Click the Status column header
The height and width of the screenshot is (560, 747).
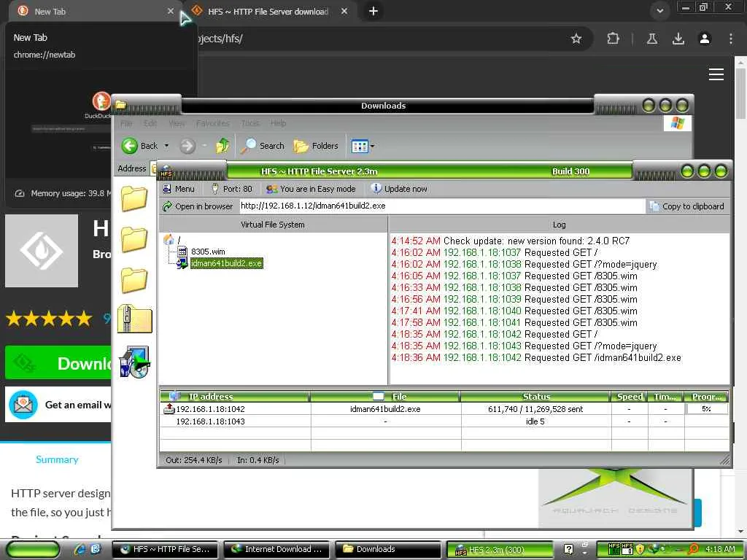[x=535, y=397]
